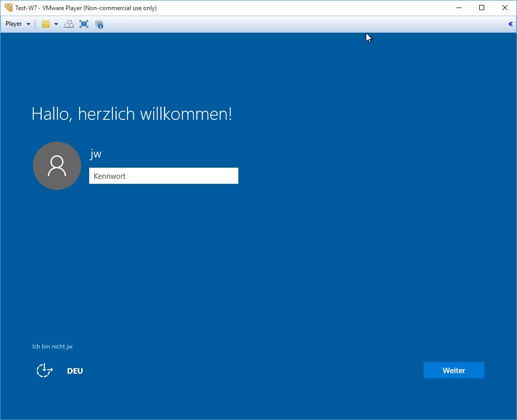The image size is (517, 420).
Task: Click Send Ctrl+Alt+Del toolbar icon
Action: point(69,24)
